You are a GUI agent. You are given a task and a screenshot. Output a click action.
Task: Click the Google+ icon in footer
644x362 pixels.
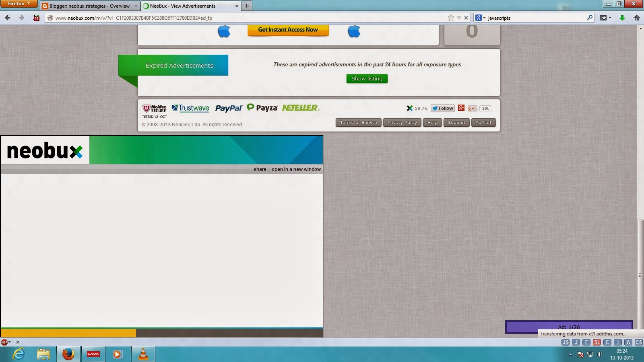click(461, 108)
